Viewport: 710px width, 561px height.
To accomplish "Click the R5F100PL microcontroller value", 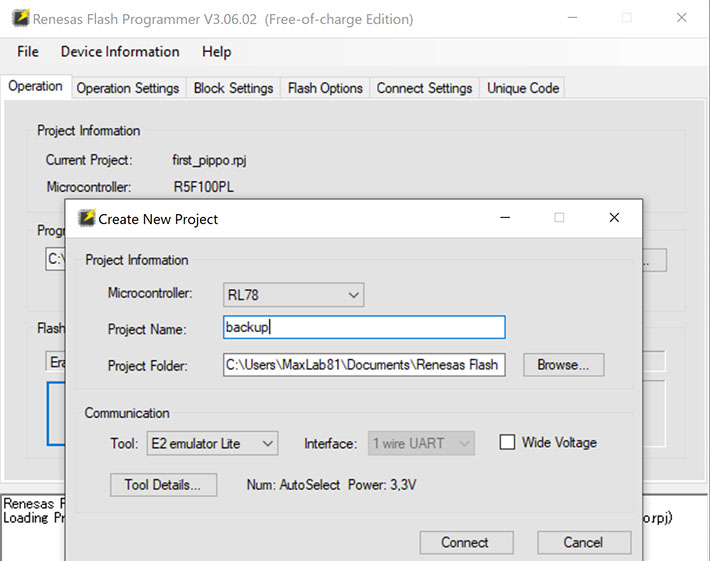I will [204, 187].
